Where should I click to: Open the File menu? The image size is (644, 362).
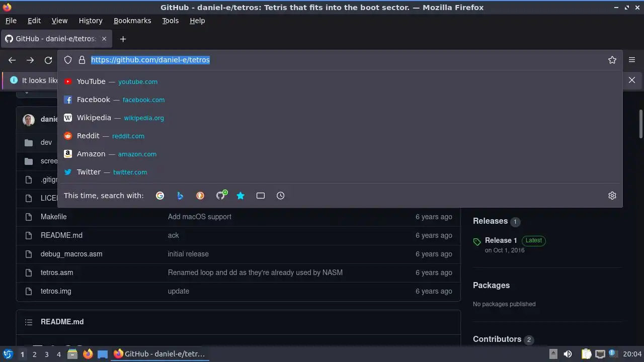11,21
